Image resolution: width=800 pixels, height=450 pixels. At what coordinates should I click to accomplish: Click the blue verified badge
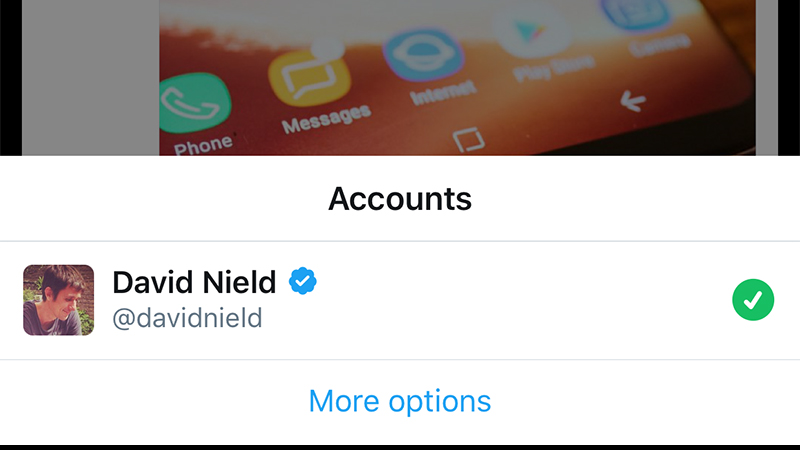pos(303,281)
